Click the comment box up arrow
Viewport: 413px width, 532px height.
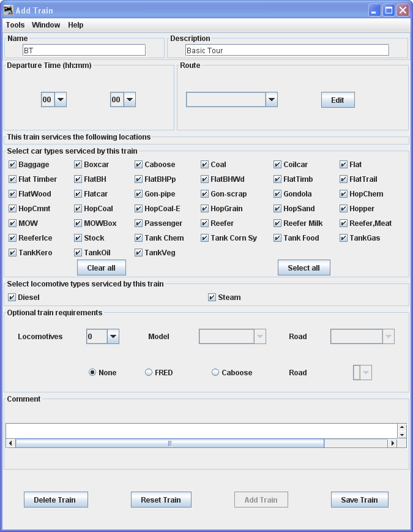(x=401, y=427)
